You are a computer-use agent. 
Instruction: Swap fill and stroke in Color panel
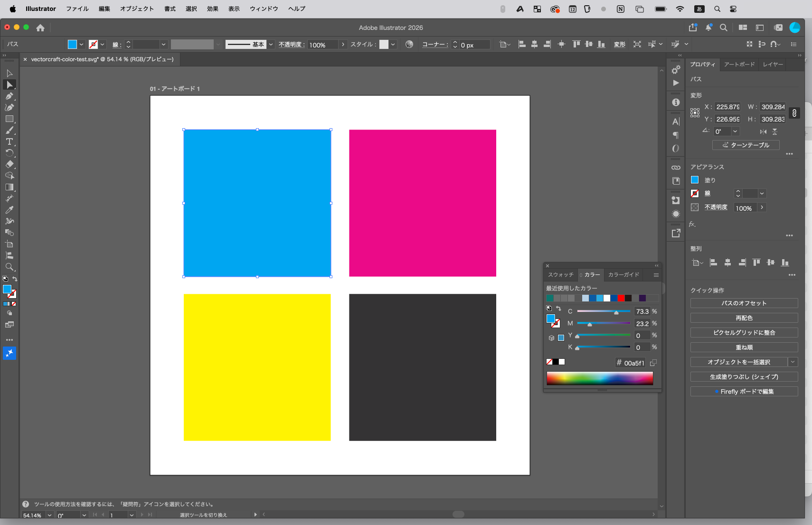coord(558,308)
